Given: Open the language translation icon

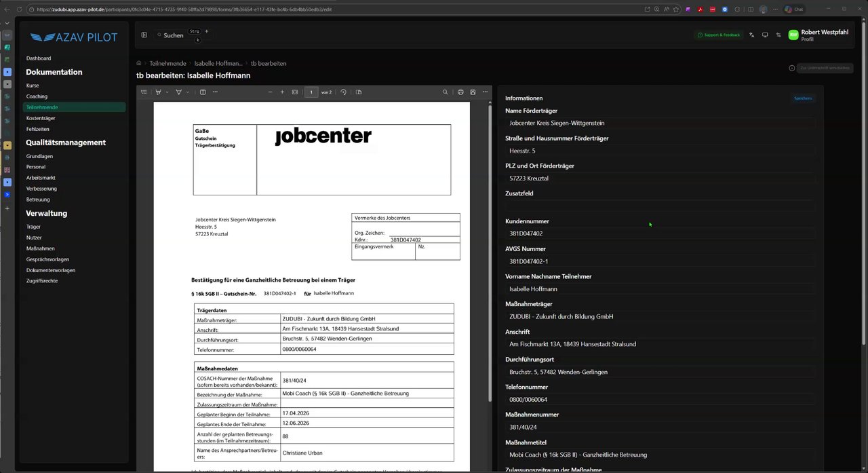Looking at the screenshot, I should click(751, 35).
